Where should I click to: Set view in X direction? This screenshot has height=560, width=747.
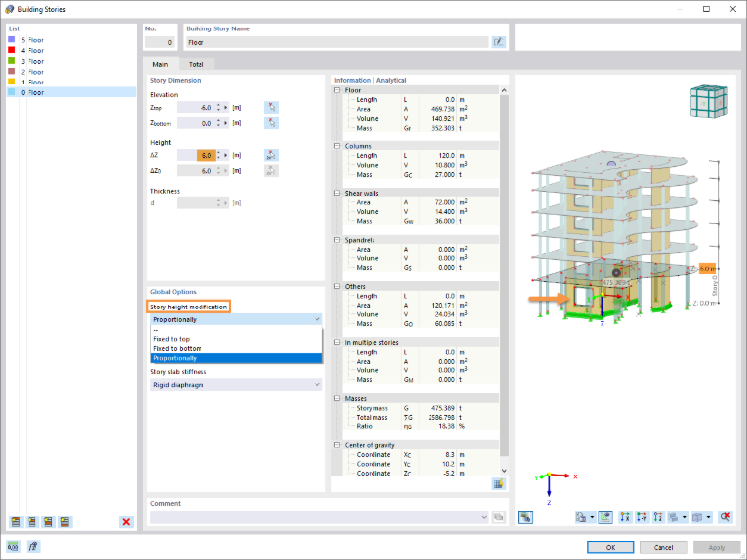pyautogui.click(x=625, y=517)
